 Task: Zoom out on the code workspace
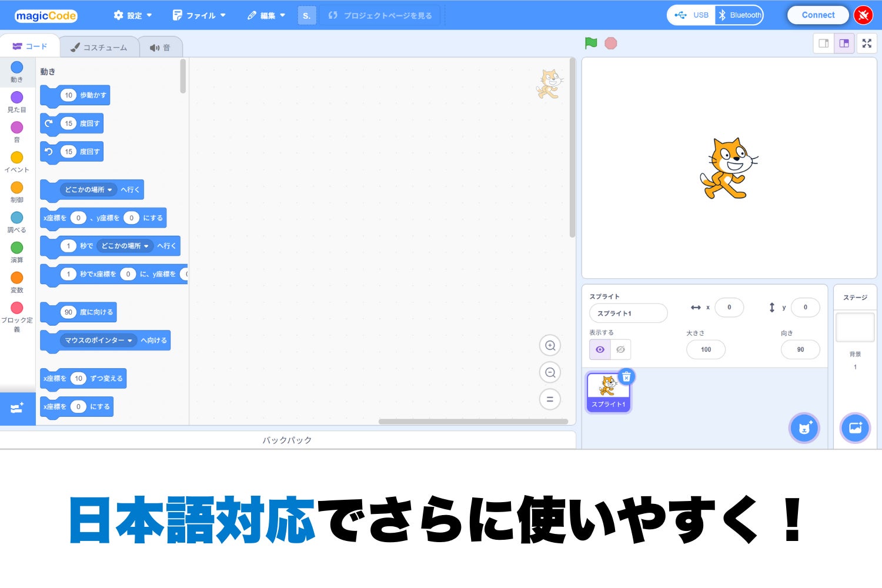tap(550, 372)
